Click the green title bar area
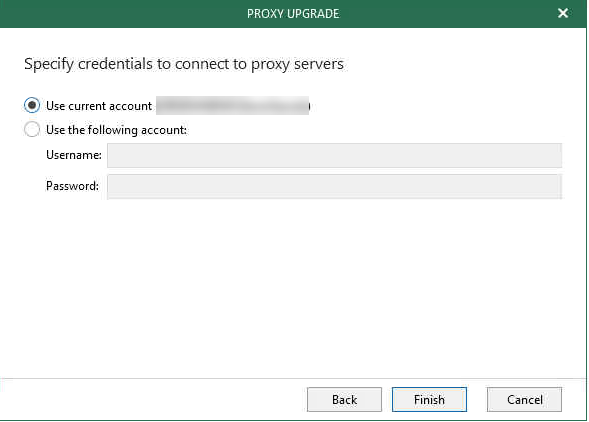 pos(293,14)
